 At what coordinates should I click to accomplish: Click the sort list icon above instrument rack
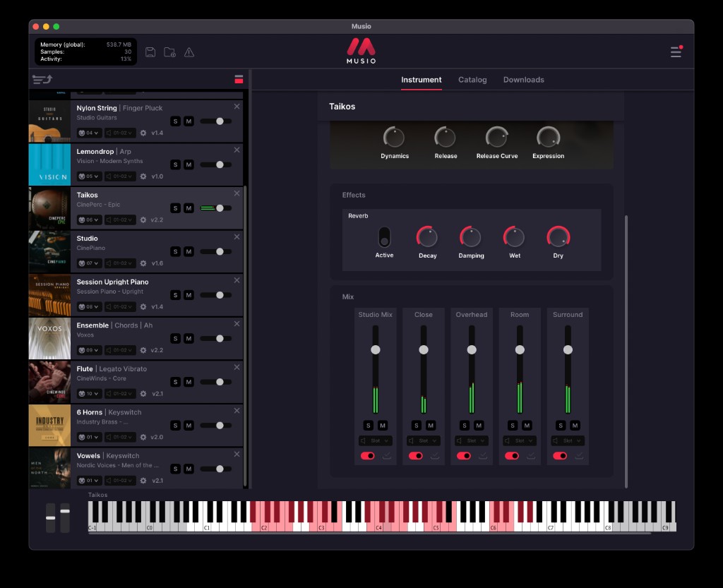click(41, 79)
